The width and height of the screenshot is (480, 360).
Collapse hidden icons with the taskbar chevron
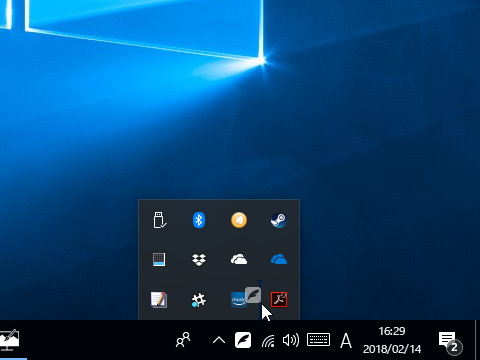[219, 340]
